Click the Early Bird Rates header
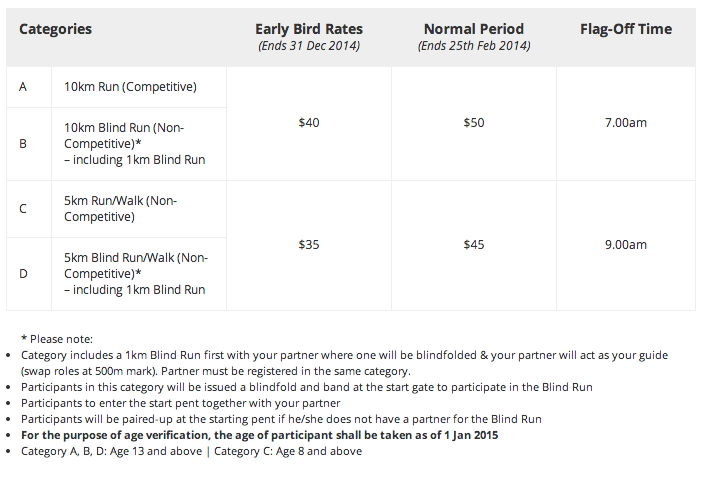The width and height of the screenshot is (702, 486). pyautogui.click(x=308, y=29)
